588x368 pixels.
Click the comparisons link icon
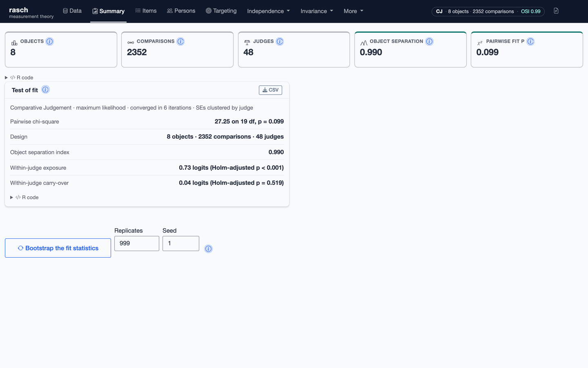[x=131, y=43]
